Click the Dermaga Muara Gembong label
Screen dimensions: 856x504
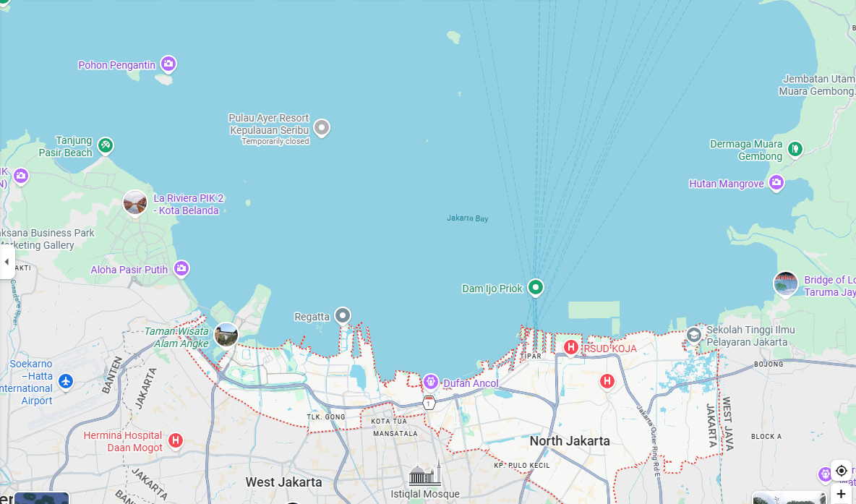tap(745, 150)
